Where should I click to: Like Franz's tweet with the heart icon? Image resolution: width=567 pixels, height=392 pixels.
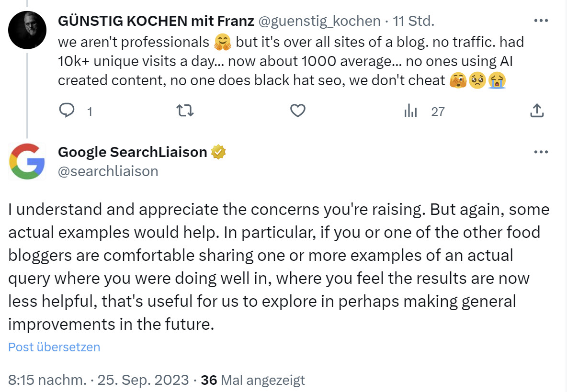tap(297, 111)
